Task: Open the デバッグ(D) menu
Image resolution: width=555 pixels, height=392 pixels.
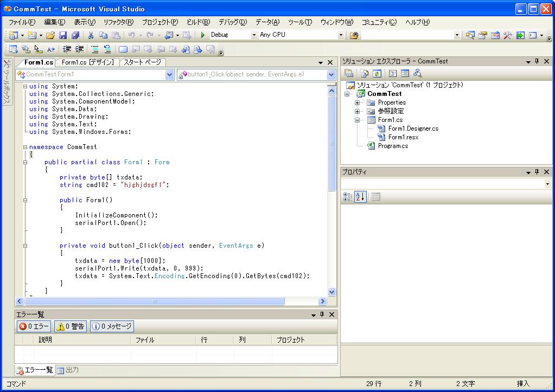Action: pos(233,22)
